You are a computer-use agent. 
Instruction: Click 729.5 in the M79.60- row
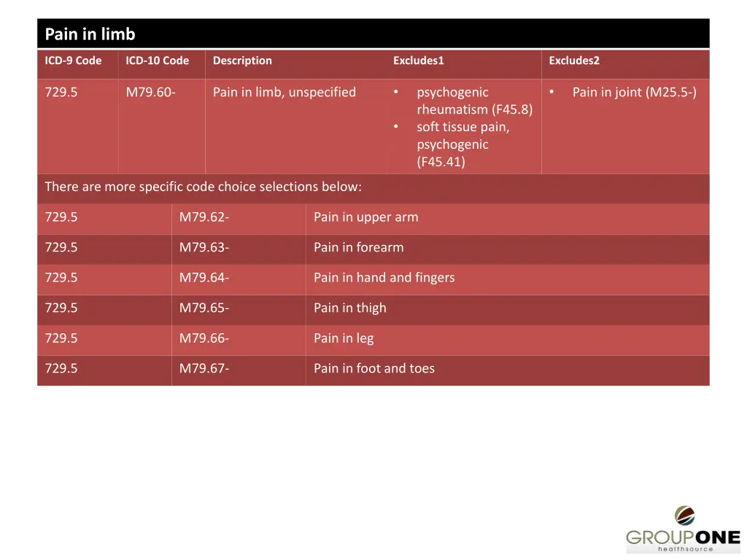point(61,92)
